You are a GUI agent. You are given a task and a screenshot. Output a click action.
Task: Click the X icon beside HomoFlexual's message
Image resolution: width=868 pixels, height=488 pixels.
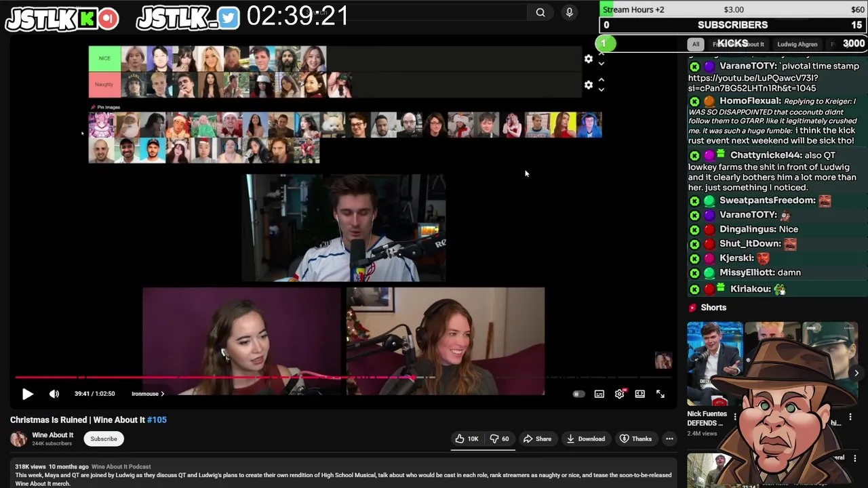point(694,101)
